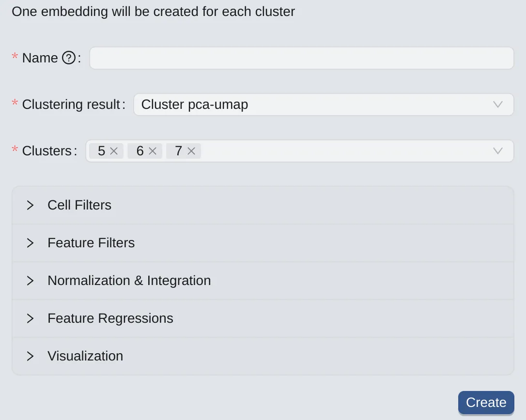Expand the Cell Filters section
526x420 pixels.
[x=79, y=205]
